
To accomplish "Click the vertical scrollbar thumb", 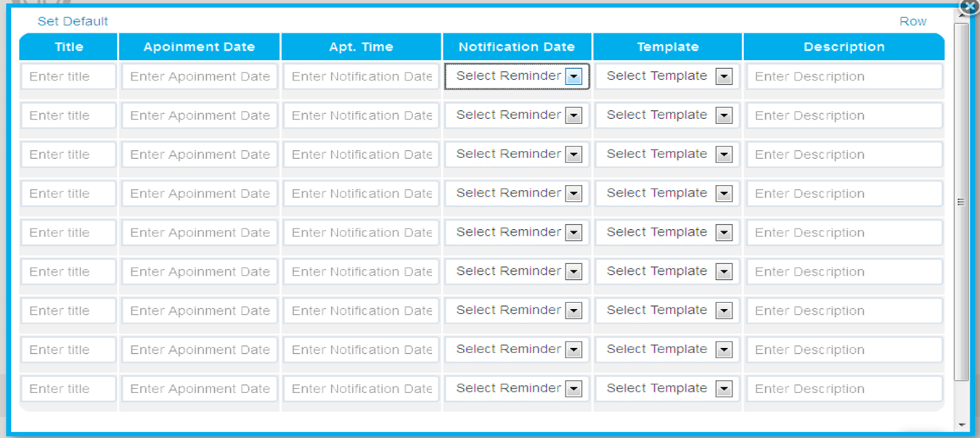I will [x=962, y=202].
